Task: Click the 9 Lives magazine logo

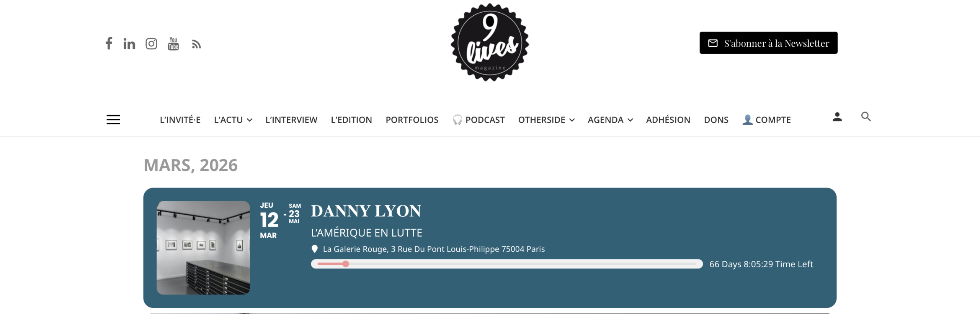Action: (x=490, y=42)
